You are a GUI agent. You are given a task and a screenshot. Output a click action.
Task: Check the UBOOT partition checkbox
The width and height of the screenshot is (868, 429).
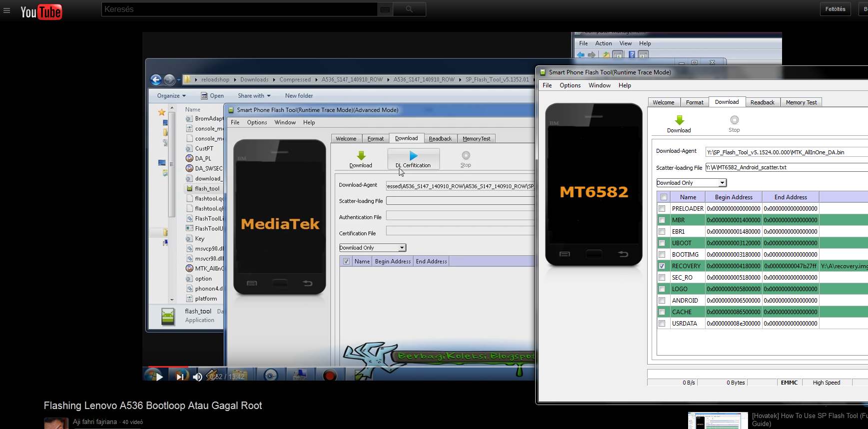pos(662,243)
